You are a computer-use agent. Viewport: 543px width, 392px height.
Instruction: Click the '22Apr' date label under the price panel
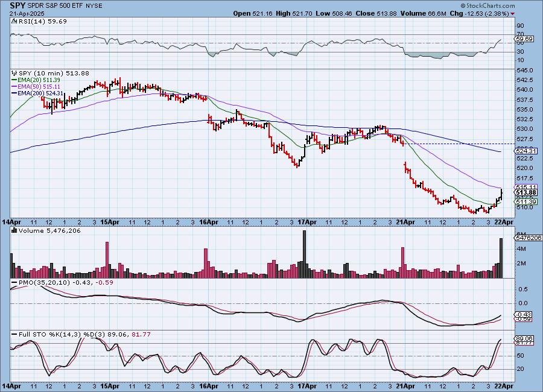(504, 222)
